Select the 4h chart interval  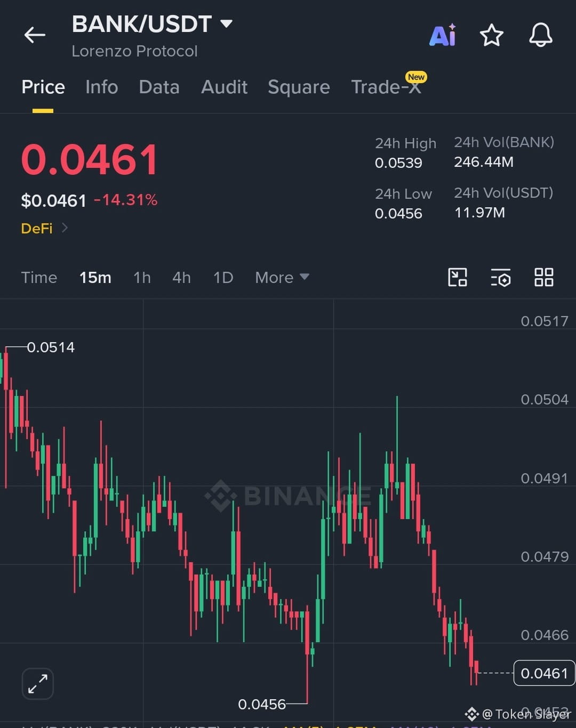[x=181, y=277]
